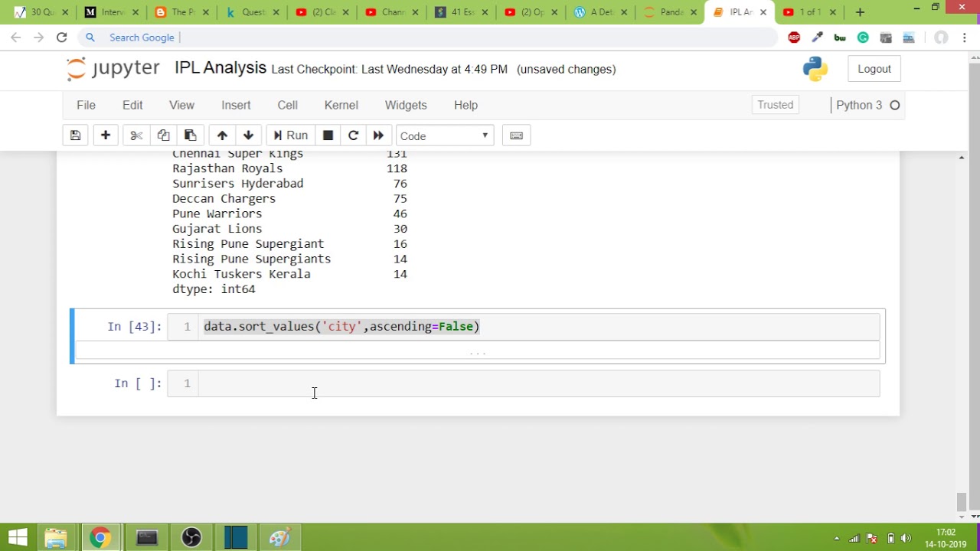Restart kernel and re-run whole notebook
This screenshot has height=551, width=980.
pyautogui.click(x=378, y=135)
